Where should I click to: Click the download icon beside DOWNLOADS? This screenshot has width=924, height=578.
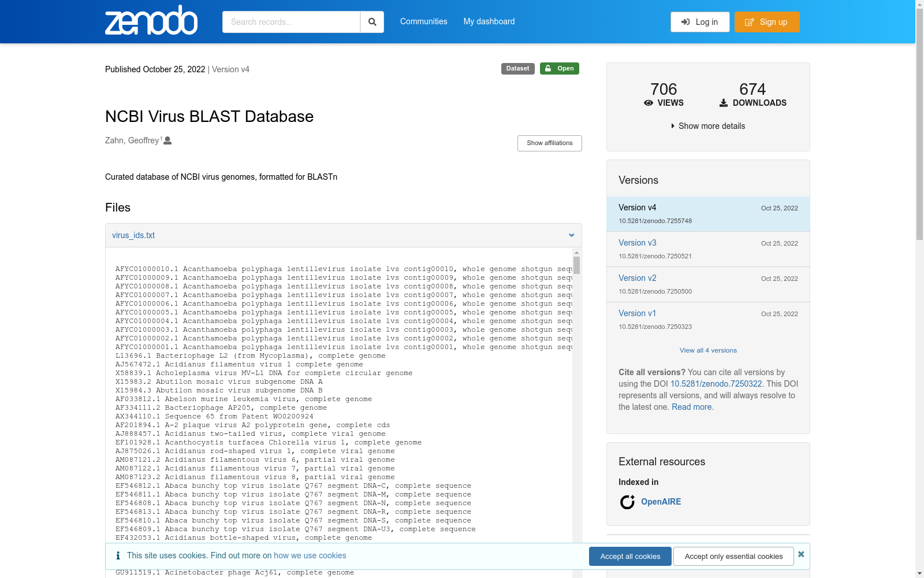(724, 103)
